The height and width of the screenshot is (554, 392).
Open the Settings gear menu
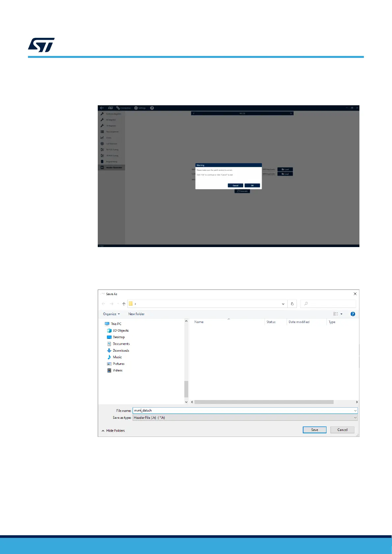140,108
